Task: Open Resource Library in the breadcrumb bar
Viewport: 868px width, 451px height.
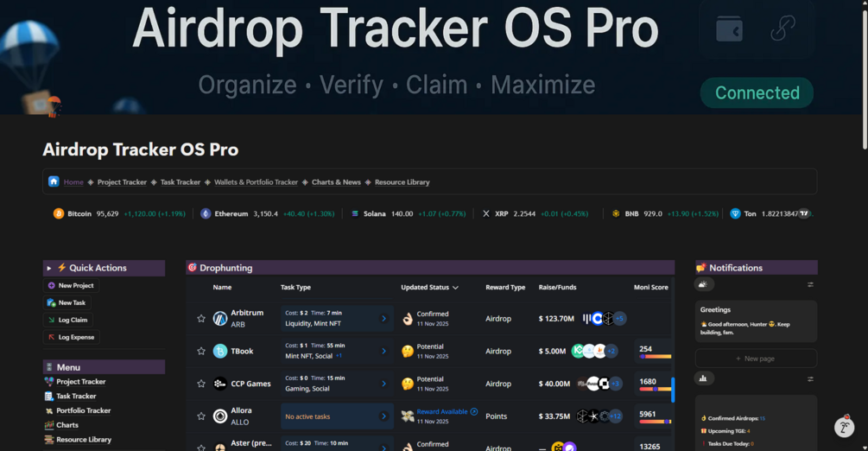Action: pos(402,181)
